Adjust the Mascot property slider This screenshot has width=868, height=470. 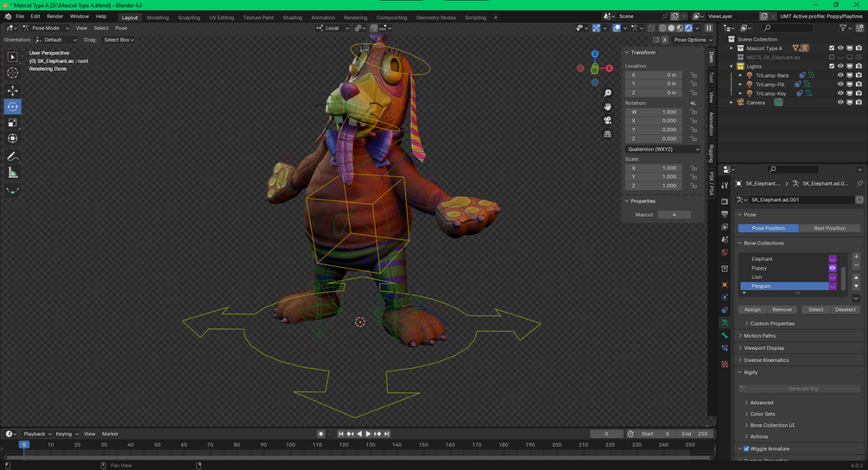(x=675, y=214)
